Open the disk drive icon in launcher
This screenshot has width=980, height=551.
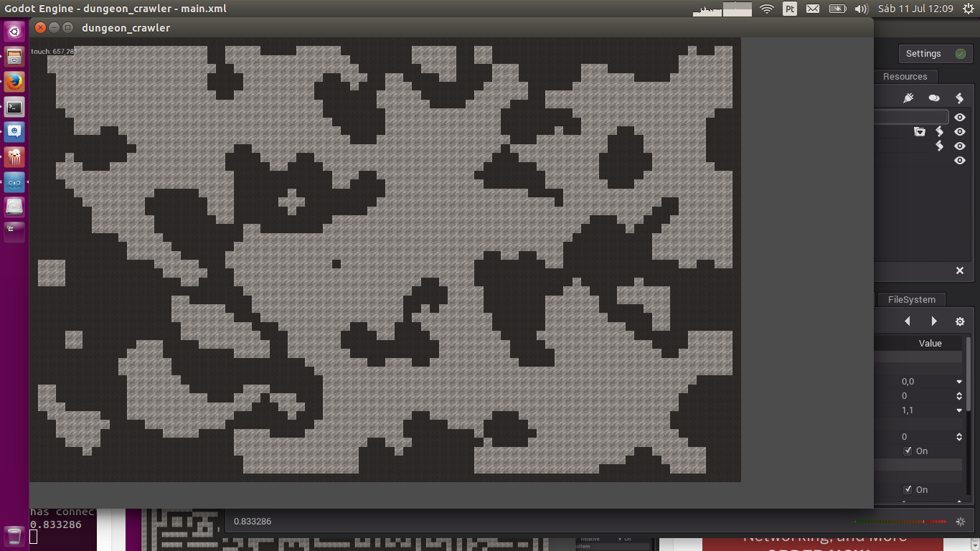[14, 207]
